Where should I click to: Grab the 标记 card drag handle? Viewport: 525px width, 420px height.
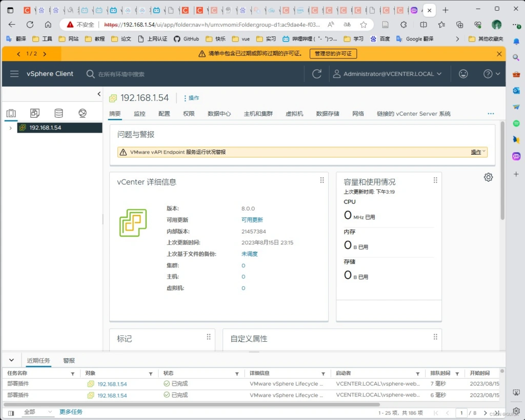pyautogui.click(x=208, y=337)
